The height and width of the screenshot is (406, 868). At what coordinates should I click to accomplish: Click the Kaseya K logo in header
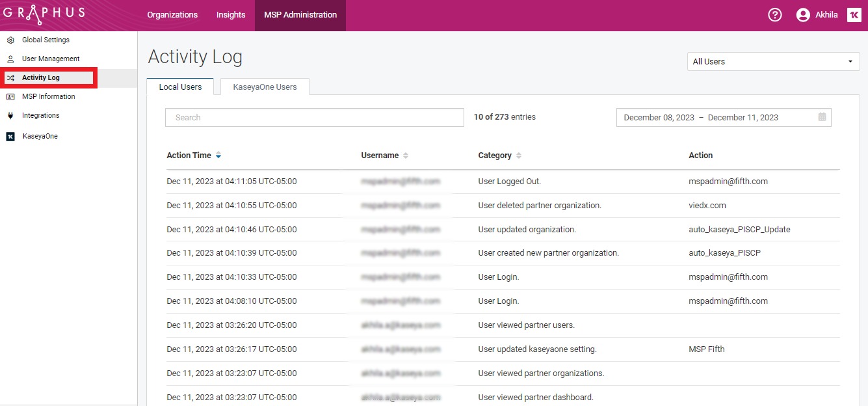click(x=854, y=15)
